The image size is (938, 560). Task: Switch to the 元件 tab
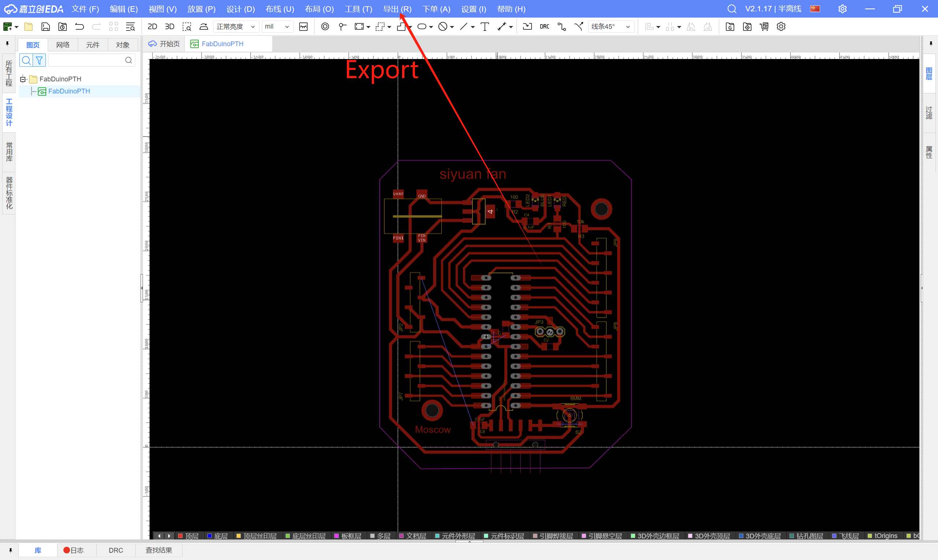93,44
